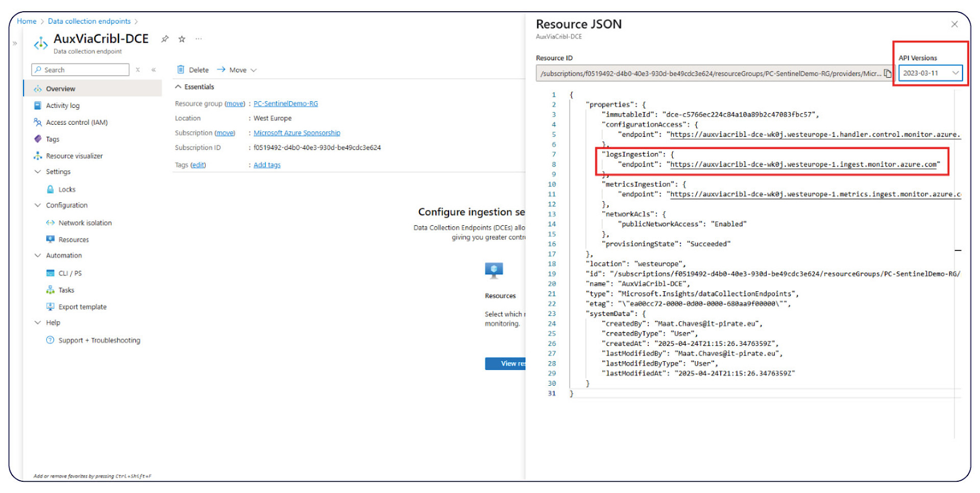
Task: Click the sidebar Search input field
Action: [82, 70]
